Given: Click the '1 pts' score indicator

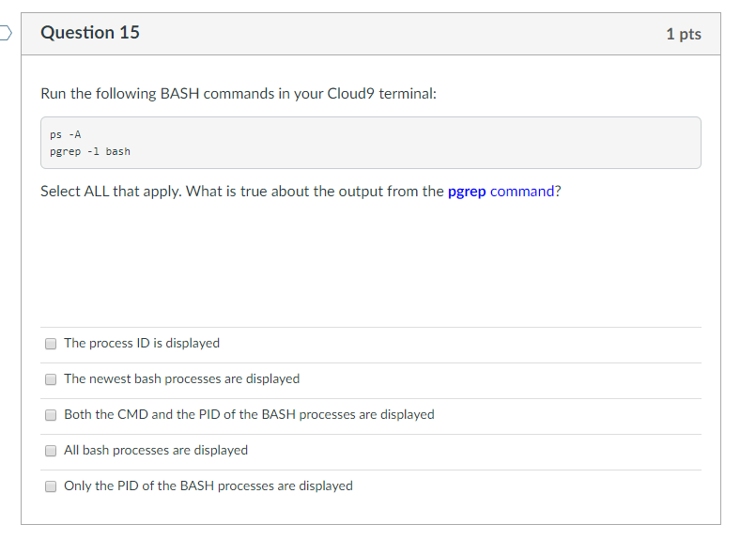Looking at the screenshot, I should (x=684, y=34).
